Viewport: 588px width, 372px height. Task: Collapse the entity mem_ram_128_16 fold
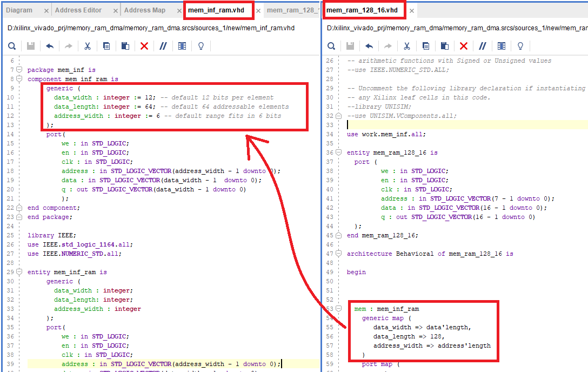[338, 152]
